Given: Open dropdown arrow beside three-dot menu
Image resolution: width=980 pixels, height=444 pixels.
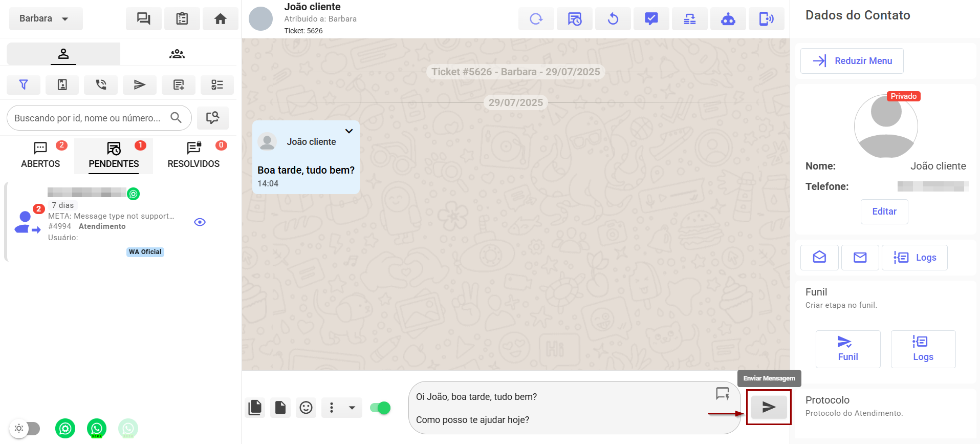Looking at the screenshot, I should pos(352,408).
